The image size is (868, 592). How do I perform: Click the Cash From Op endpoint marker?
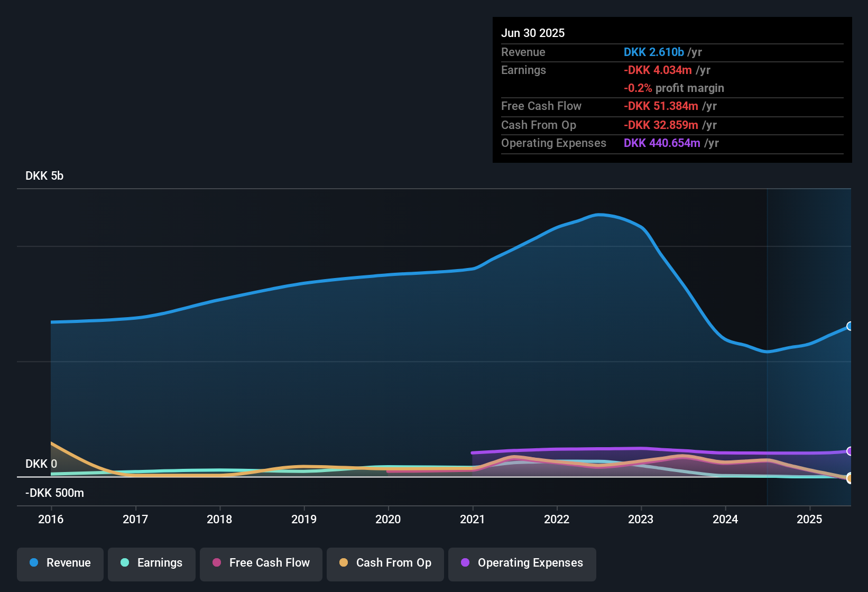click(x=849, y=478)
